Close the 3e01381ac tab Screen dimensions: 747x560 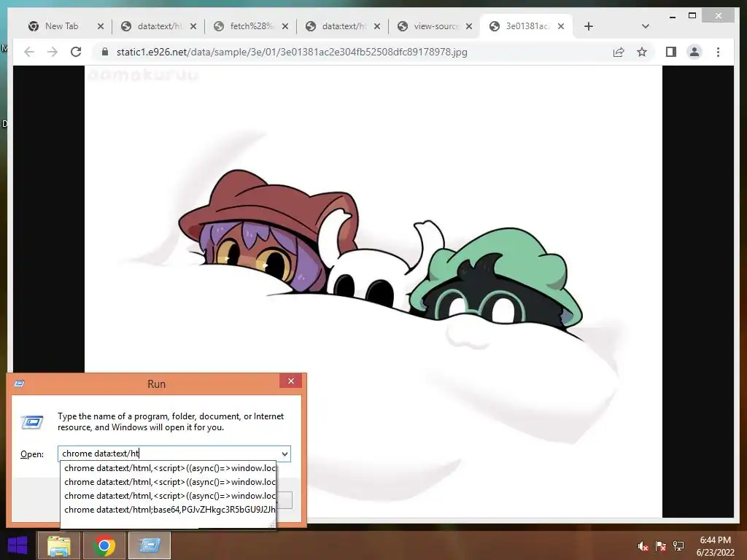[x=561, y=26]
